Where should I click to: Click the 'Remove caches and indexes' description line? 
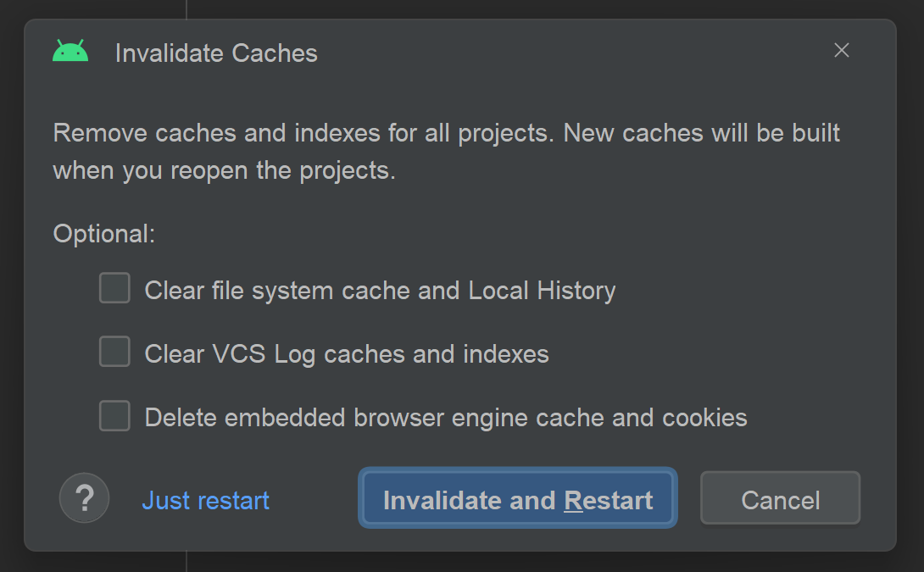(x=446, y=134)
